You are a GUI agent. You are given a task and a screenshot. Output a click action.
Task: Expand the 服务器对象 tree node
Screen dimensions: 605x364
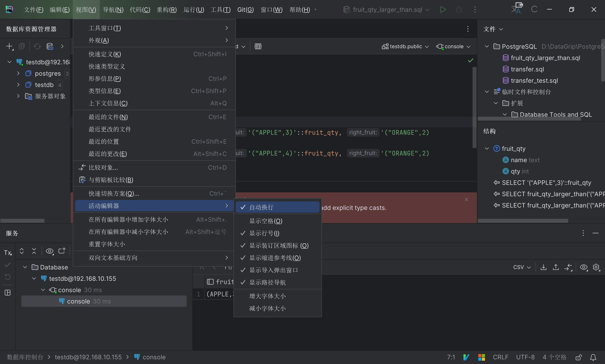tap(18, 96)
